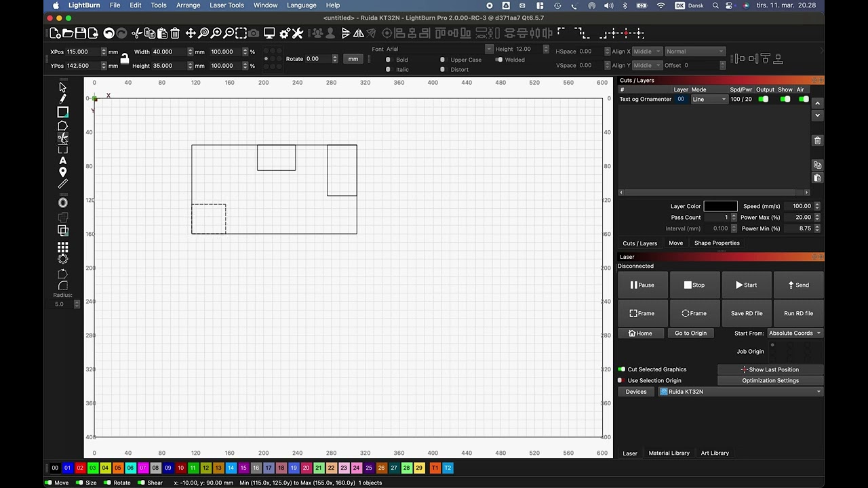Screen dimensions: 868x488
Task: Click the Offset Shapes tool
Action: click(62, 203)
